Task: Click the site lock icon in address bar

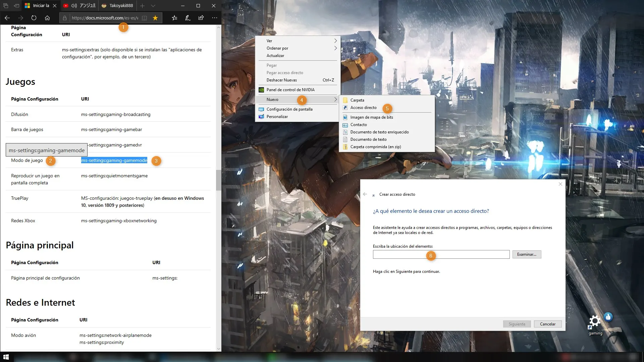Action: point(65,18)
